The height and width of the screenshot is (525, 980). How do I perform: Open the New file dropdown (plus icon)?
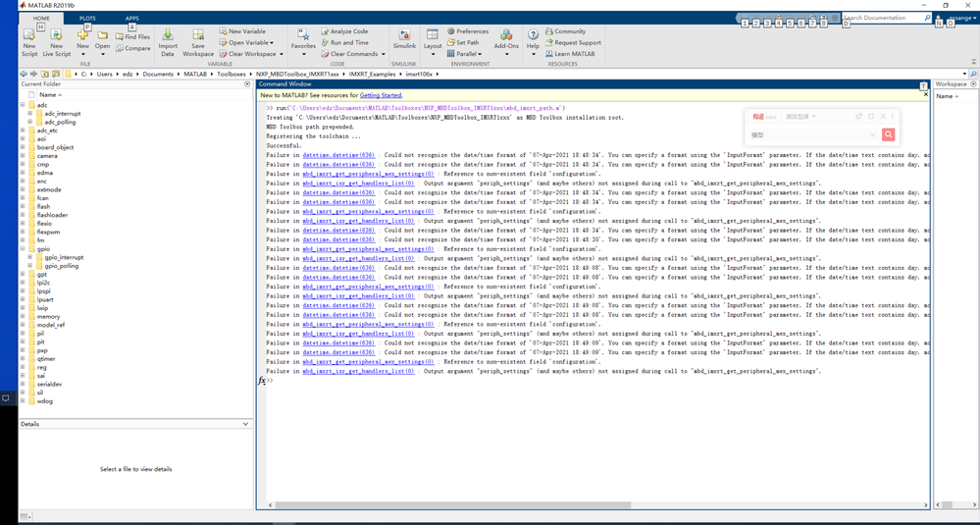point(82,42)
